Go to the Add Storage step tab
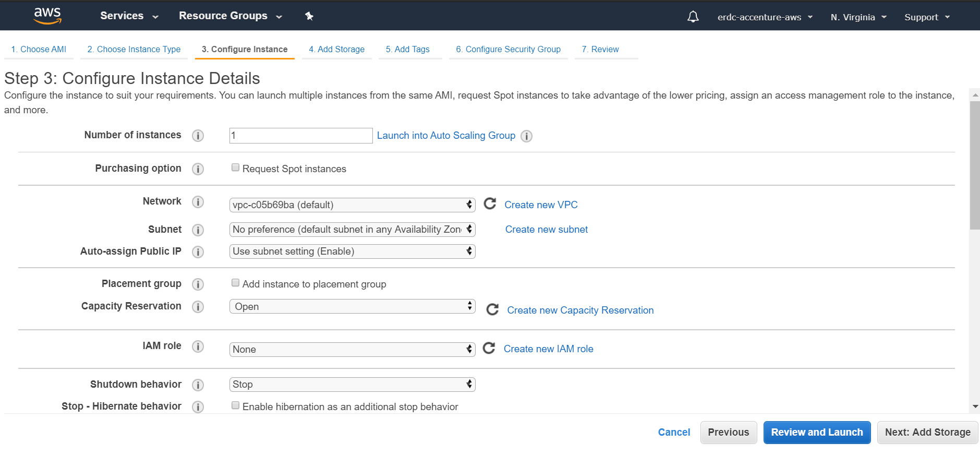Viewport: 980px width, 455px height. 336,49
